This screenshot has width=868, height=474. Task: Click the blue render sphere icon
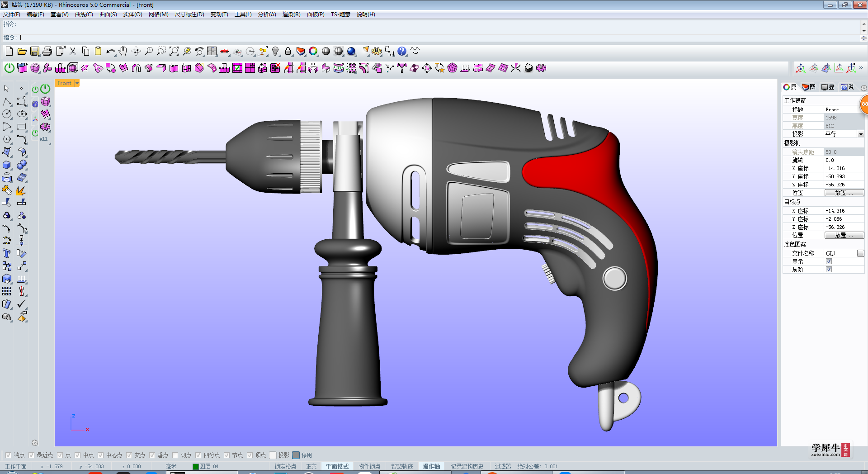pyautogui.click(x=351, y=51)
